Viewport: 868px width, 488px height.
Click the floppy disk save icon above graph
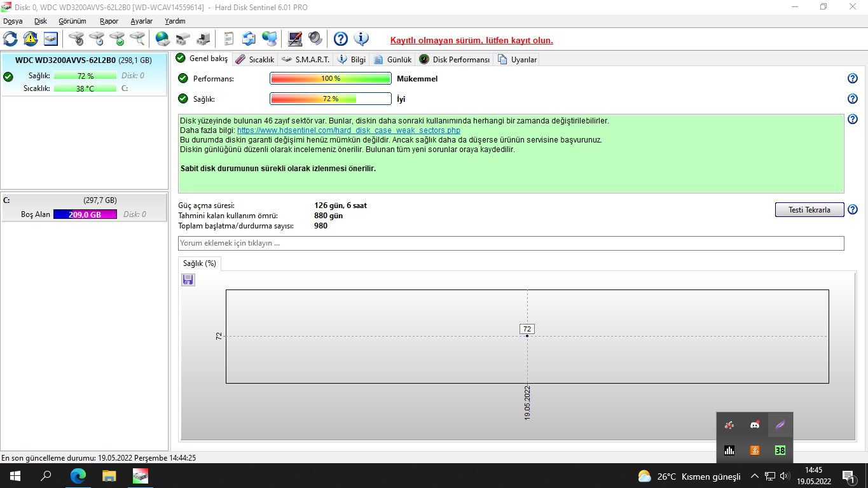tap(188, 280)
